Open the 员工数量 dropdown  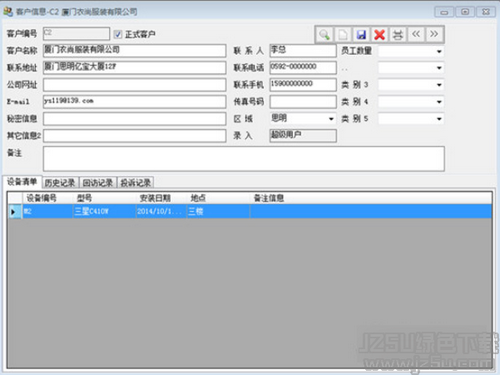411,51
